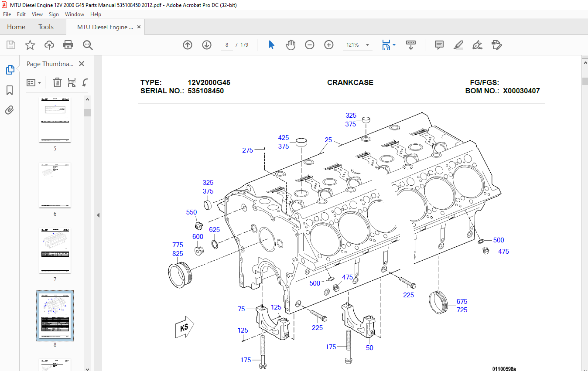This screenshot has width=588, height=371.
Task: Zoom out with minus icon
Action: tap(310, 44)
